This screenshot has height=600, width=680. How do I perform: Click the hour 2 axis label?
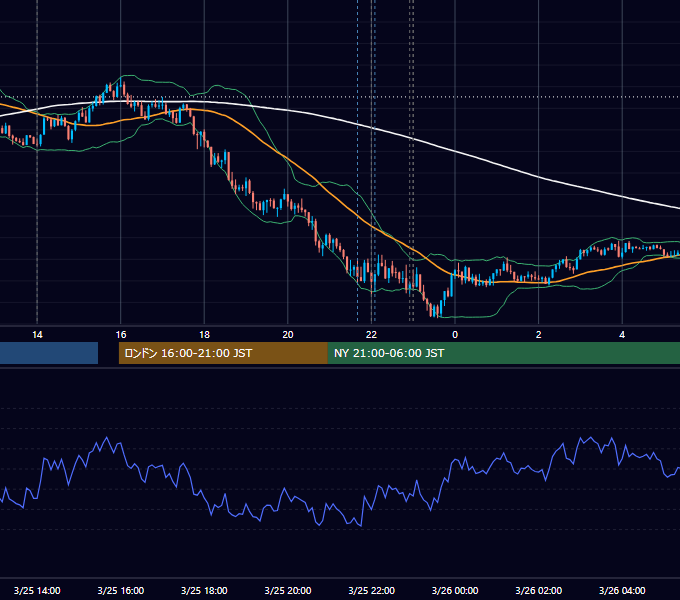[x=539, y=335]
